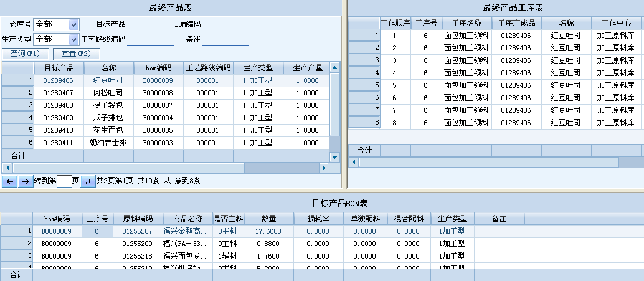Click up arrow of product table scrollbar
This screenshot has width=644, height=281.
[x=335, y=67]
